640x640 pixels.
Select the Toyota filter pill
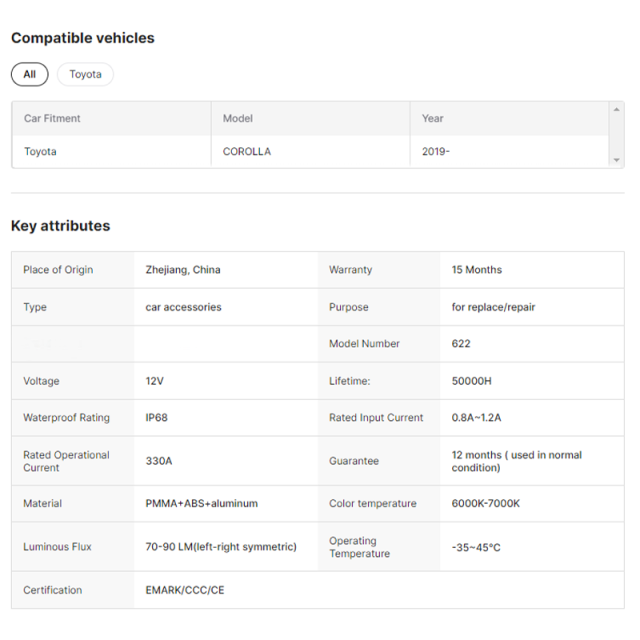[x=85, y=74]
